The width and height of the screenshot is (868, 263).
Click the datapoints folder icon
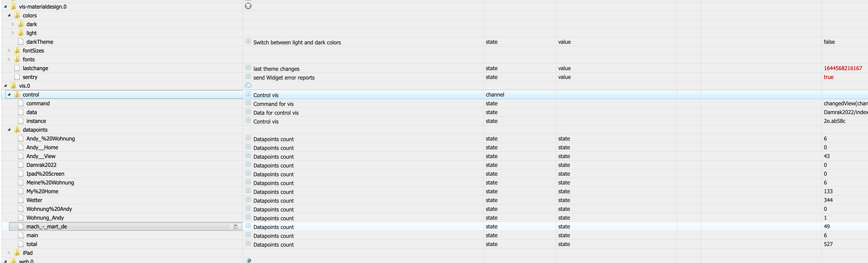pyautogui.click(x=17, y=130)
